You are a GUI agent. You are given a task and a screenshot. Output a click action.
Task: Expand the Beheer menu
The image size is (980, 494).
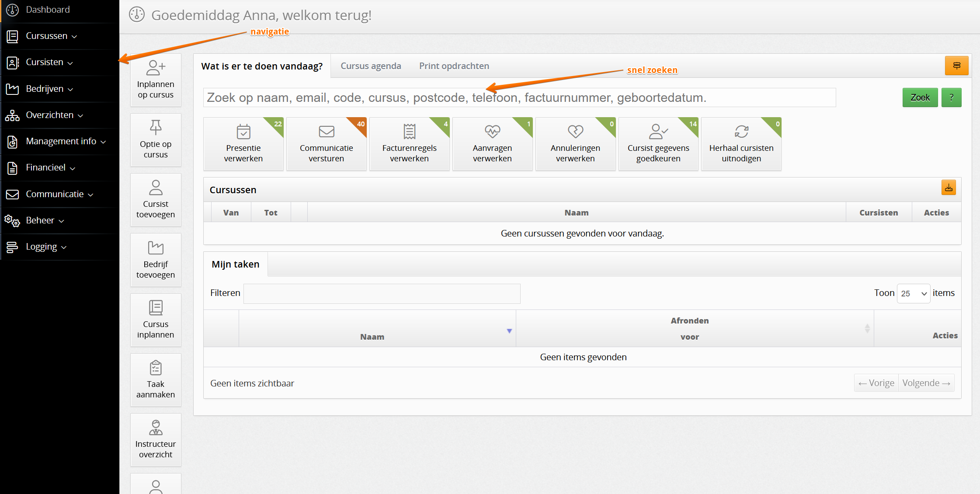pos(45,221)
